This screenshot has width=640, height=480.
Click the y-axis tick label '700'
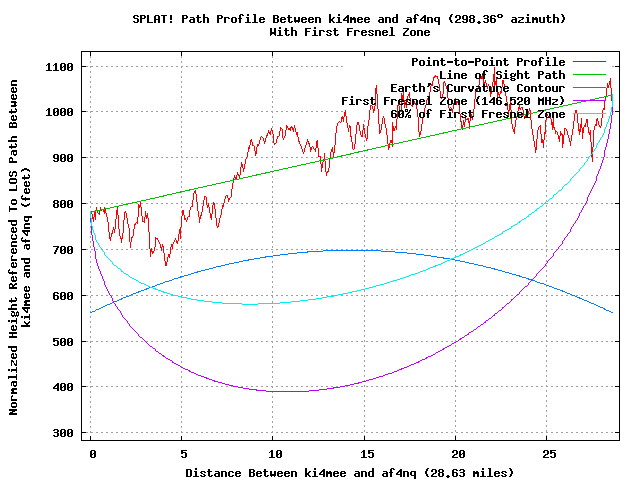(63, 249)
